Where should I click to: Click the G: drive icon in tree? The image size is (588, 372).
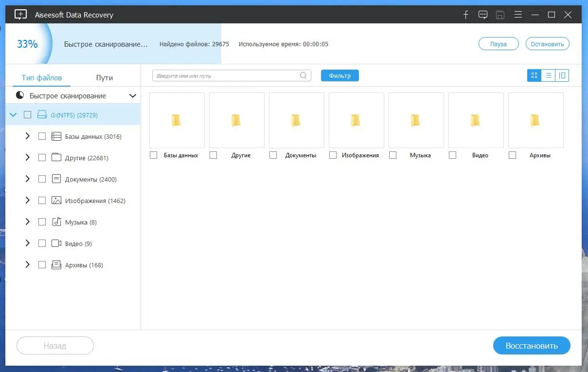pyautogui.click(x=42, y=115)
